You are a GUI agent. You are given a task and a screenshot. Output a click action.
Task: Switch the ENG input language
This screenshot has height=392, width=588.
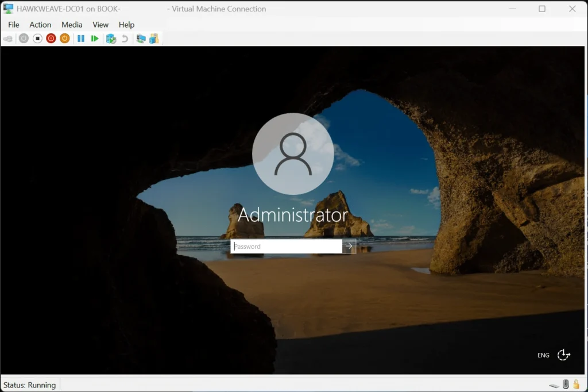pos(543,355)
